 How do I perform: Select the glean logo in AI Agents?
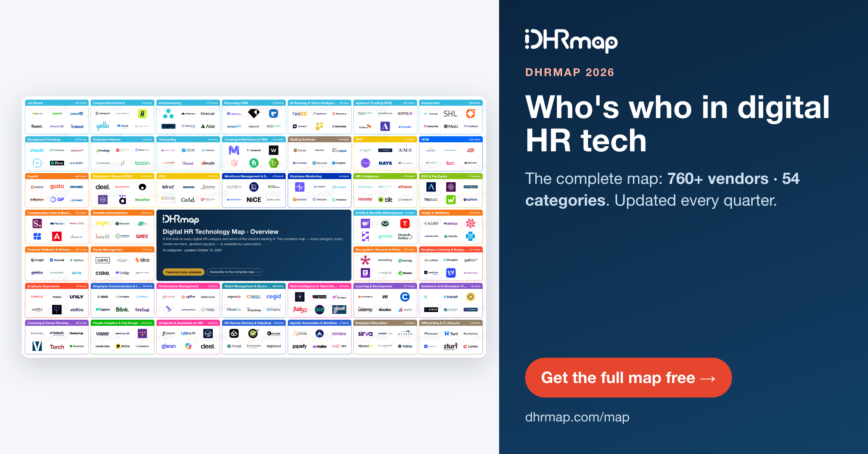pyautogui.click(x=169, y=346)
